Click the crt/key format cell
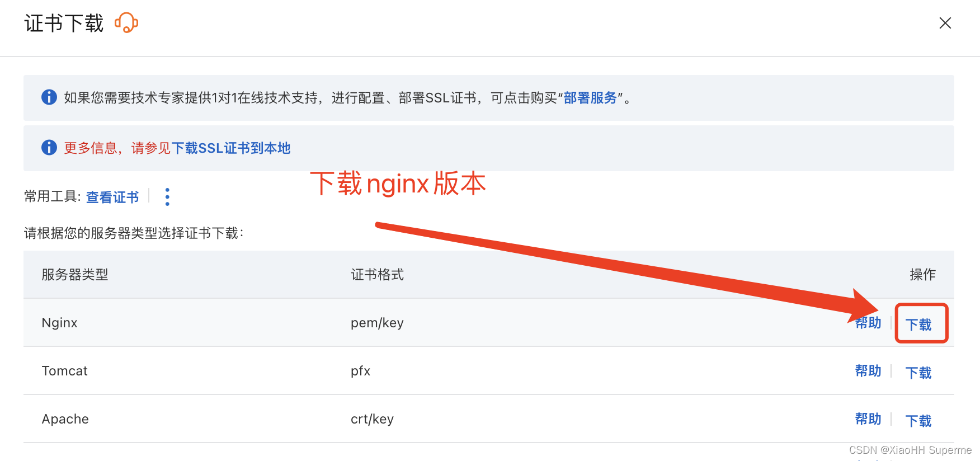 tap(373, 419)
